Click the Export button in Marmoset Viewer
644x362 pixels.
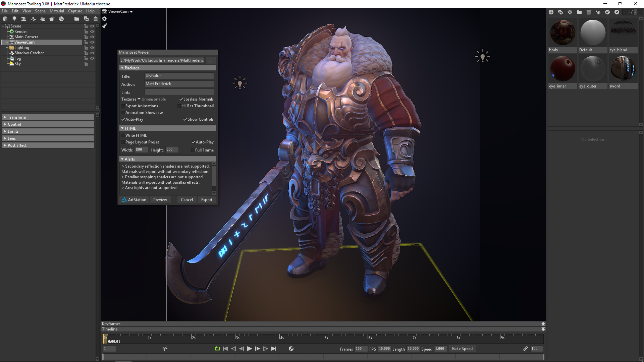[x=207, y=200]
